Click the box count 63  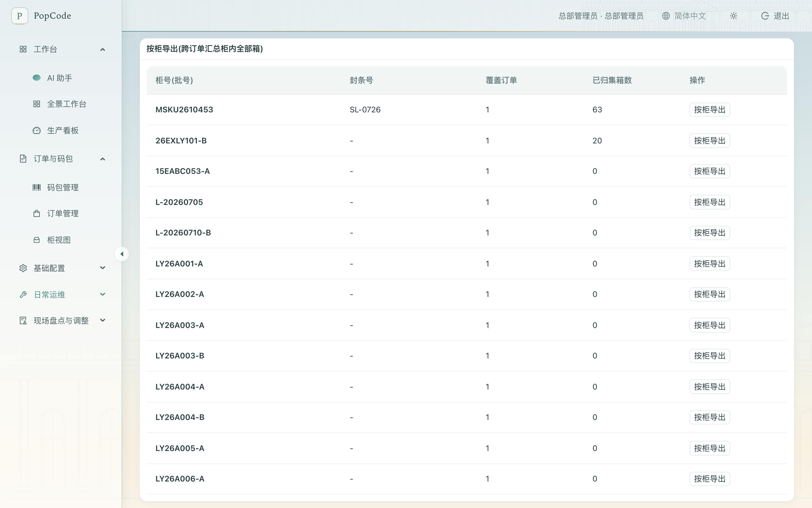[597, 110]
